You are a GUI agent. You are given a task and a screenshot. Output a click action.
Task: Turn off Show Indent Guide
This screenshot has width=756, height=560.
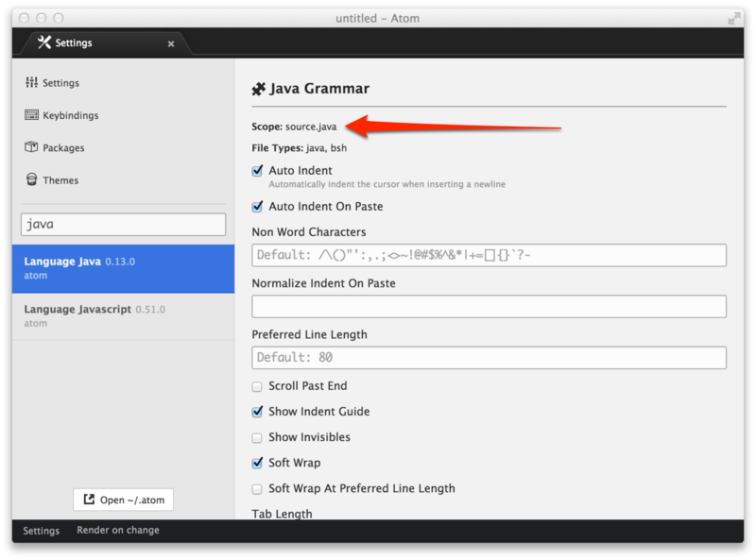258,412
